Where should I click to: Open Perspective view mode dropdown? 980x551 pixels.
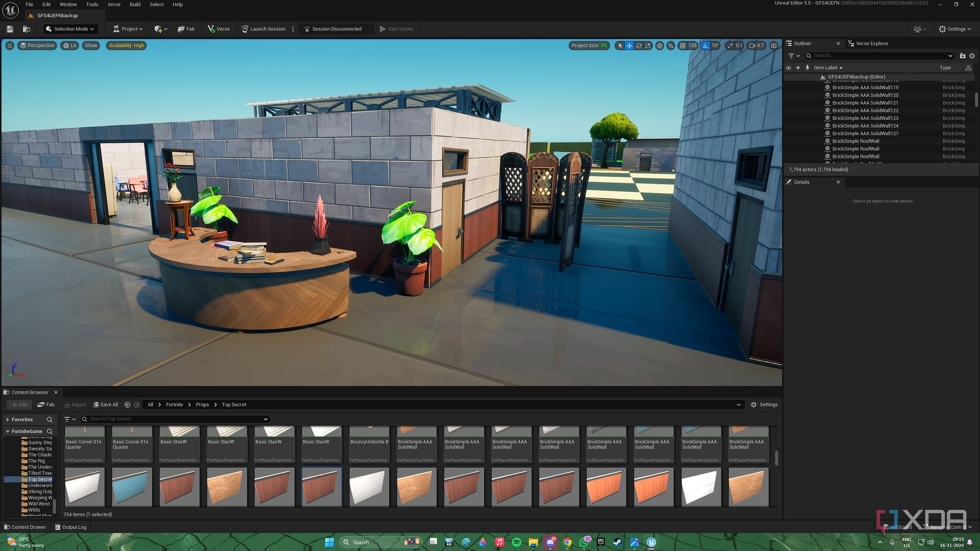pyautogui.click(x=37, y=46)
